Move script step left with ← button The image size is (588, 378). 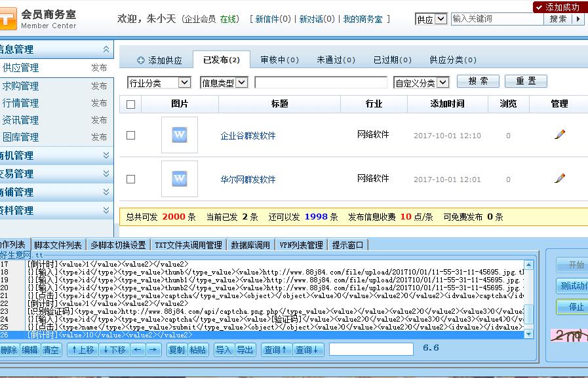coord(138,350)
